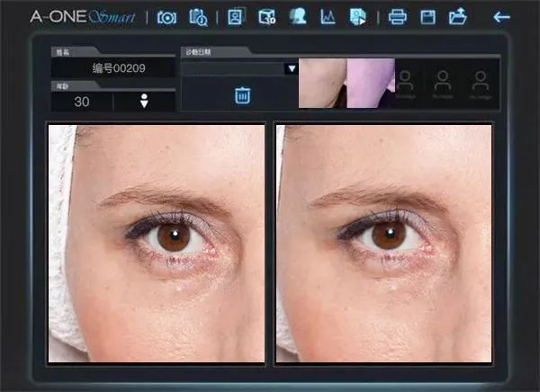Click the name field showing 编号00209
The width and height of the screenshot is (540, 392).
(x=113, y=68)
